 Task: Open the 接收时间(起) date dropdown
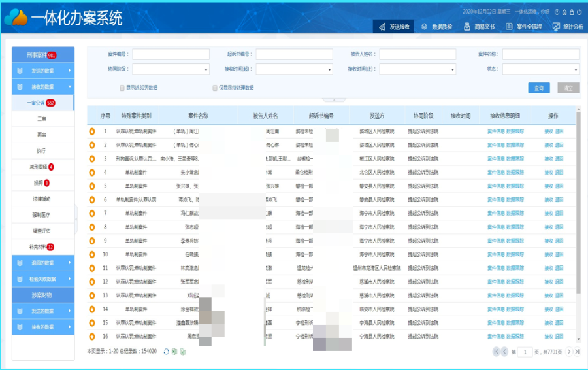295,69
